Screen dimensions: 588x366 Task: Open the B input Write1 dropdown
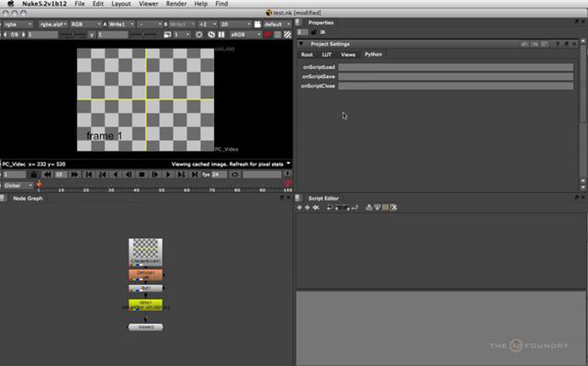tap(182, 24)
